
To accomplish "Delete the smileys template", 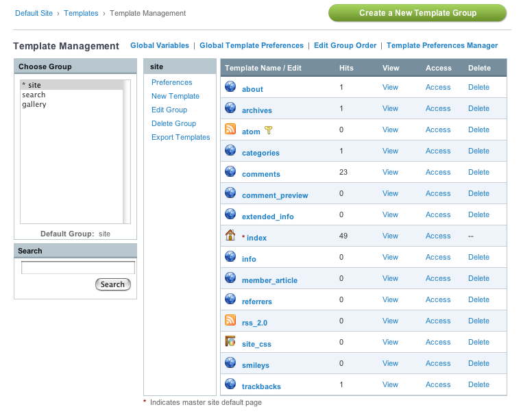I will (x=478, y=364).
